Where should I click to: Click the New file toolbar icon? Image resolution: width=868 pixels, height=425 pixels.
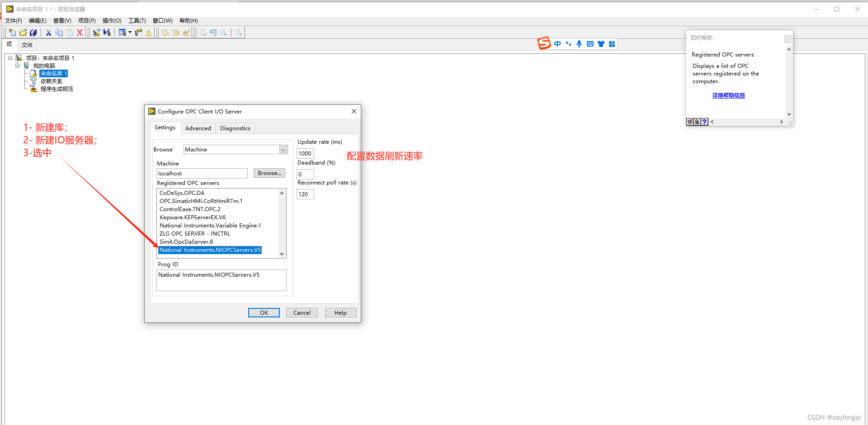(11, 32)
